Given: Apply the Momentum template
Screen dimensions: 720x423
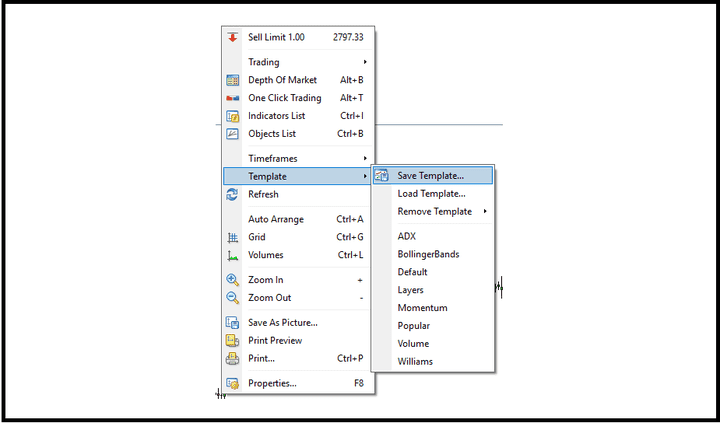Looking at the screenshot, I should 422,308.
